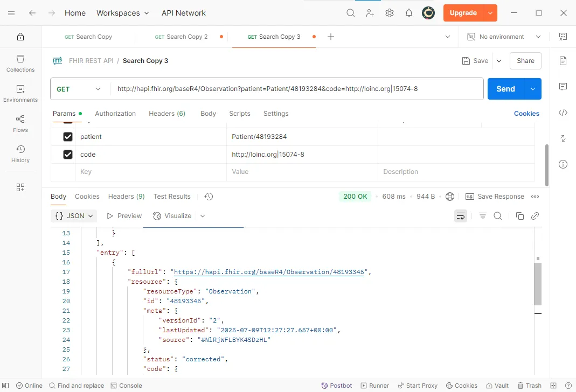The image size is (576, 392).
Task: Open the notifications bell
Action: point(409,13)
